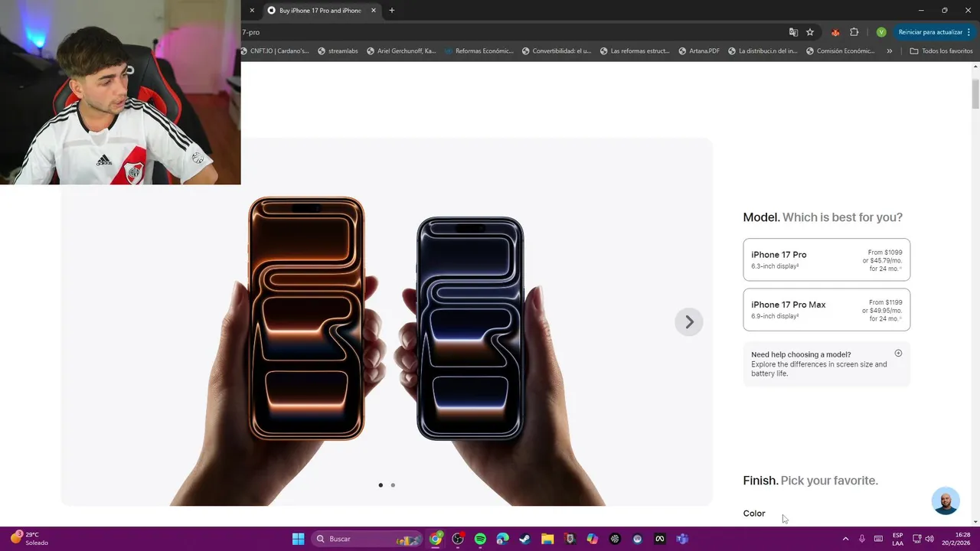Image resolution: width=980 pixels, height=551 pixels.
Task: Open a new browser tab
Action: [392, 10]
